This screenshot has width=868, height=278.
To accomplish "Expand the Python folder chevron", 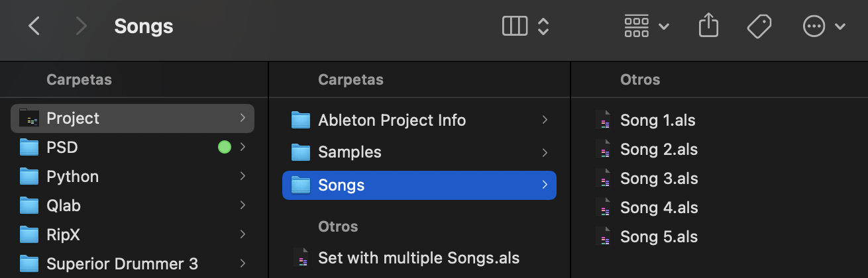I will [x=243, y=176].
